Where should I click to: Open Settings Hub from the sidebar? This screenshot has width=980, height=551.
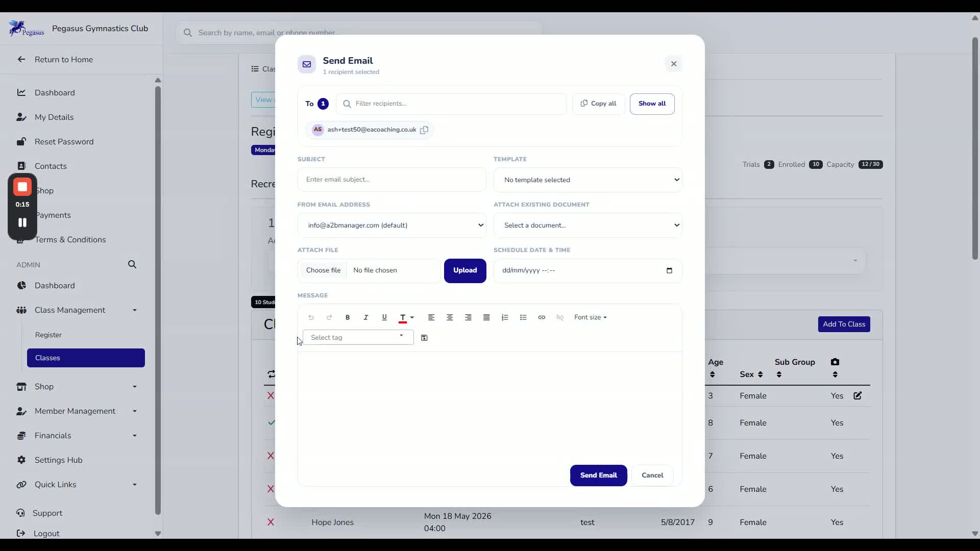click(58, 460)
